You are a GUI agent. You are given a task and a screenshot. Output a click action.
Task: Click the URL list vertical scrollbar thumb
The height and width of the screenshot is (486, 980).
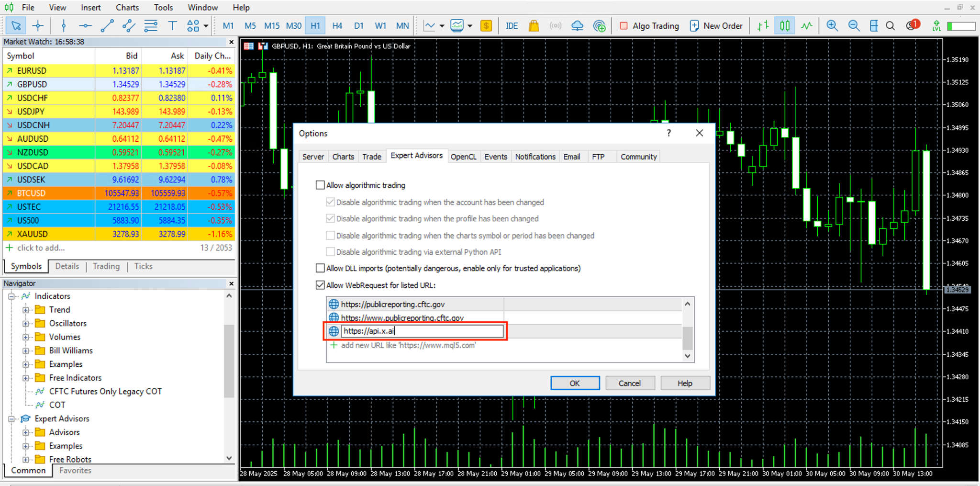[687, 338]
